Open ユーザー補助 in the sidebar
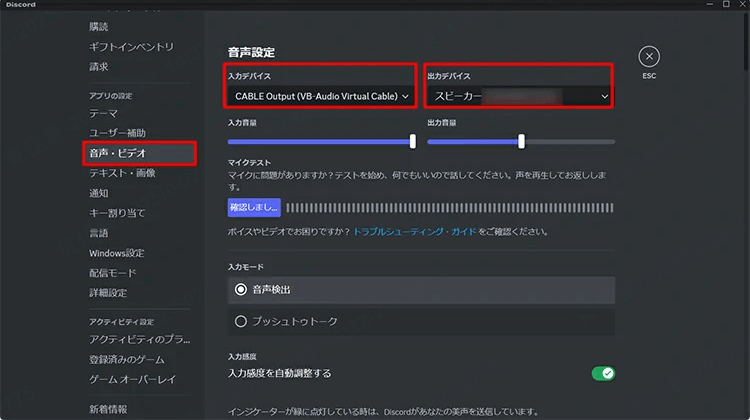Image resolution: width=750 pixels, height=420 pixels. (x=117, y=133)
